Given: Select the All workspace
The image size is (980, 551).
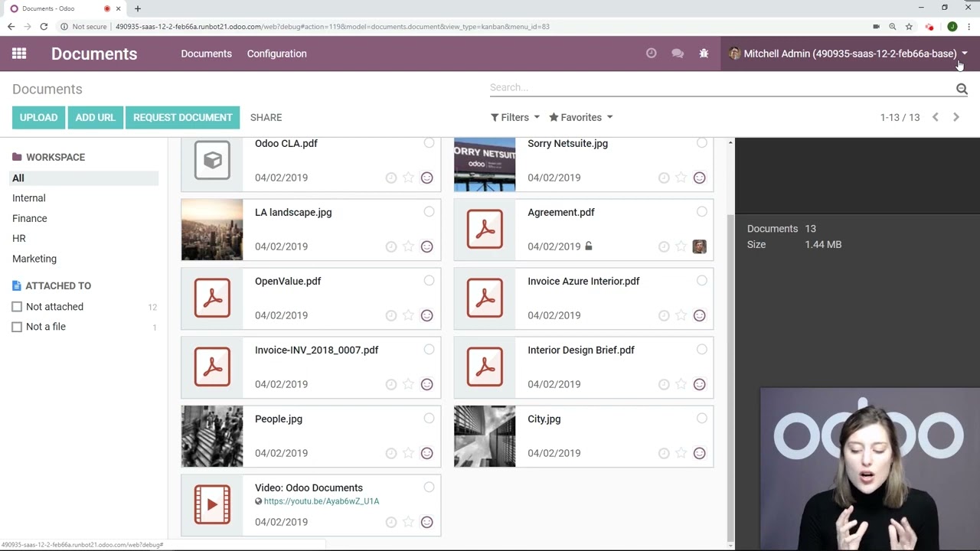Looking at the screenshot, I should [x=84, y=178].
